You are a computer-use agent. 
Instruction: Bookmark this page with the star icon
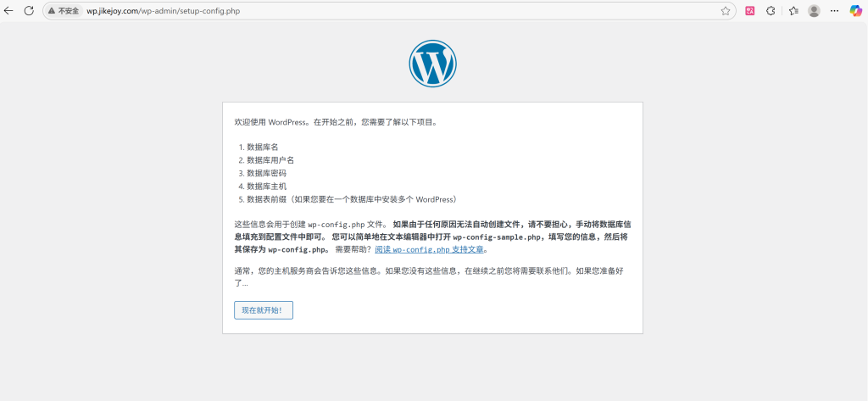(x=726, y=10)
